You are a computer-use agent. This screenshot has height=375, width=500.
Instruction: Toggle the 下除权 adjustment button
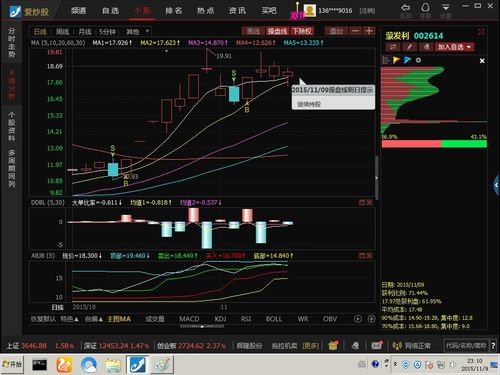302,31
